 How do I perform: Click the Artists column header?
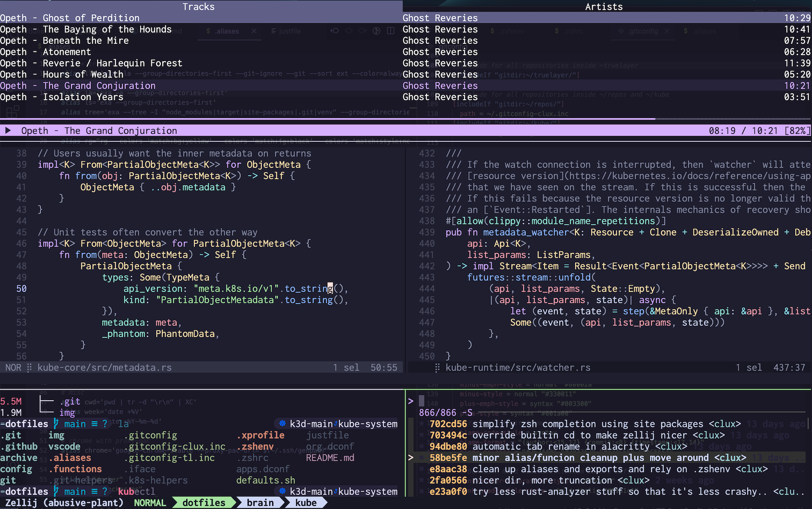coord(604,7)
